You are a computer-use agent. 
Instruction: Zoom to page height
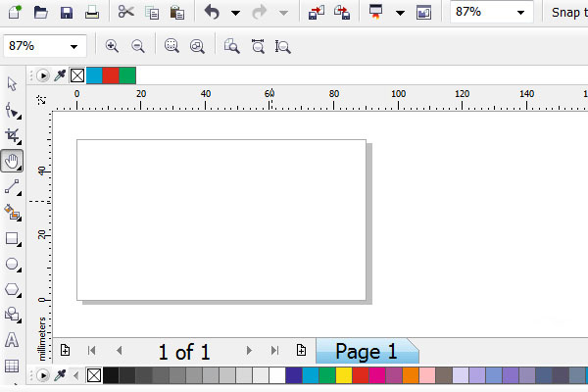[283, 46]
